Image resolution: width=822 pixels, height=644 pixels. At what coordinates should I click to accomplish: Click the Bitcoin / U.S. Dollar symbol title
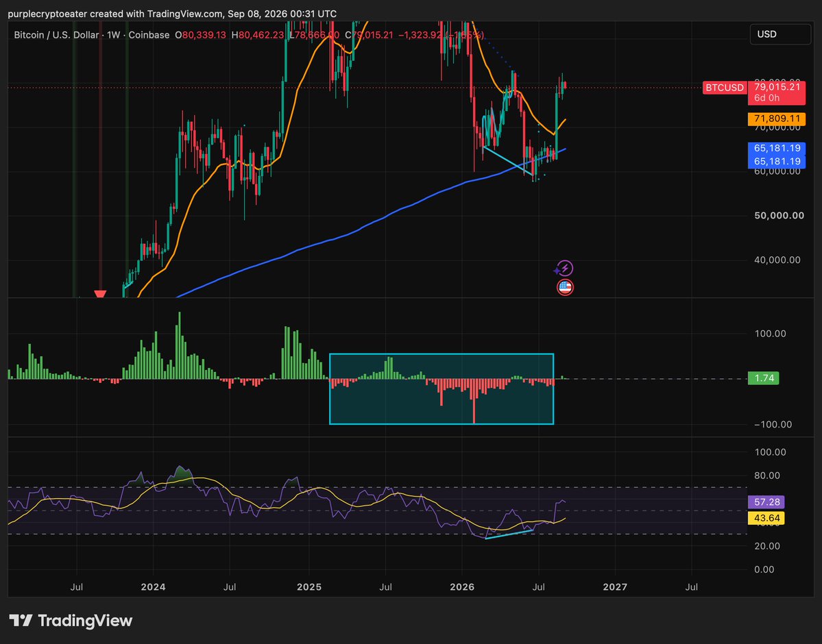coord(56,35)
